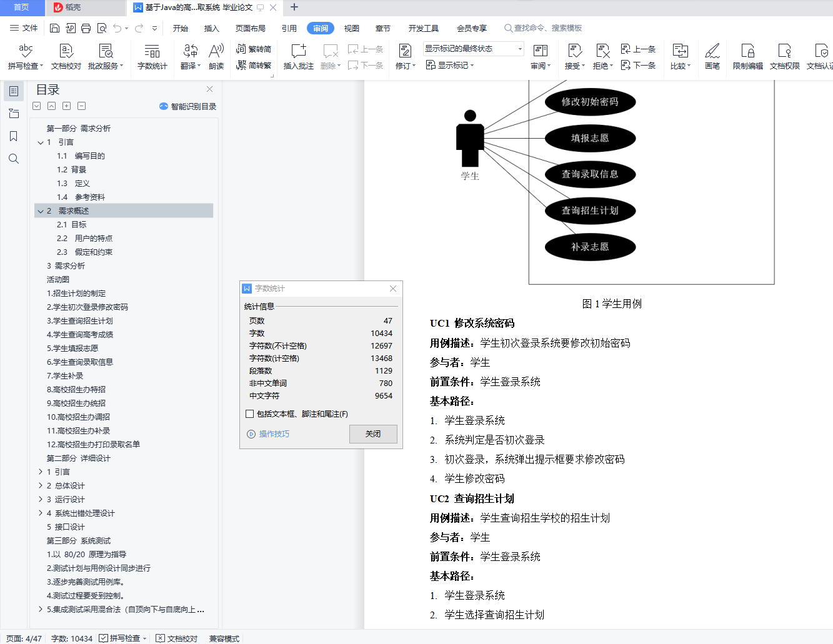833x644 pixels.
Task: Expand the 3 运行设计 outline section
Action: (41, 500)
